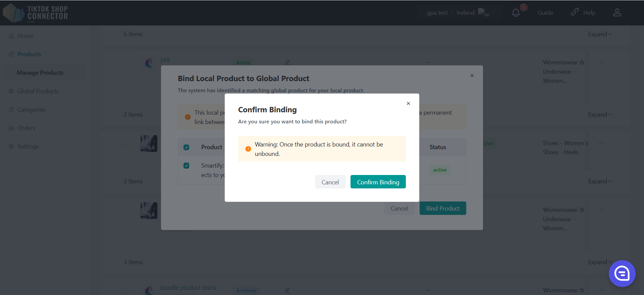Click the notification bell icon
644x295 pixels.
pos(516,13)
